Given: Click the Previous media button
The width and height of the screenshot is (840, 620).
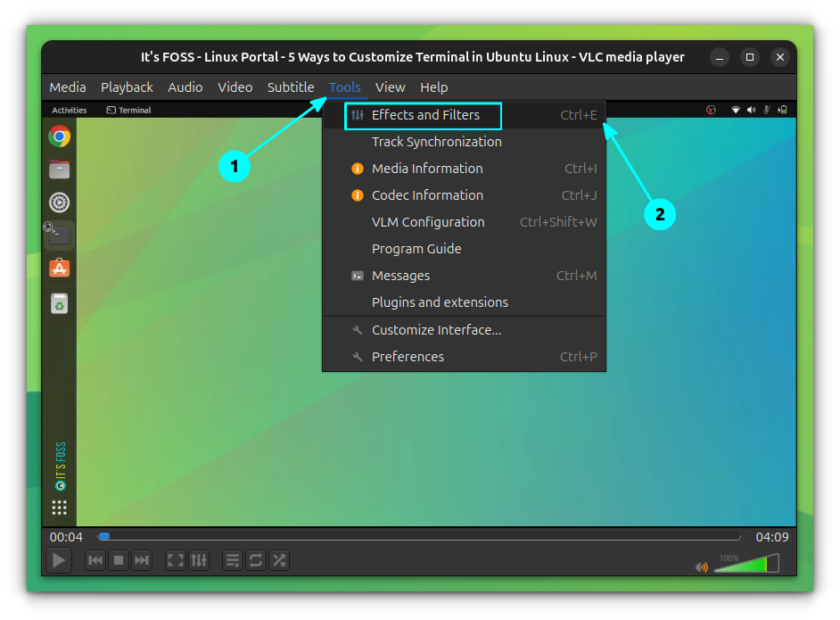Looking at the screenshot, I should click(95, 560).
